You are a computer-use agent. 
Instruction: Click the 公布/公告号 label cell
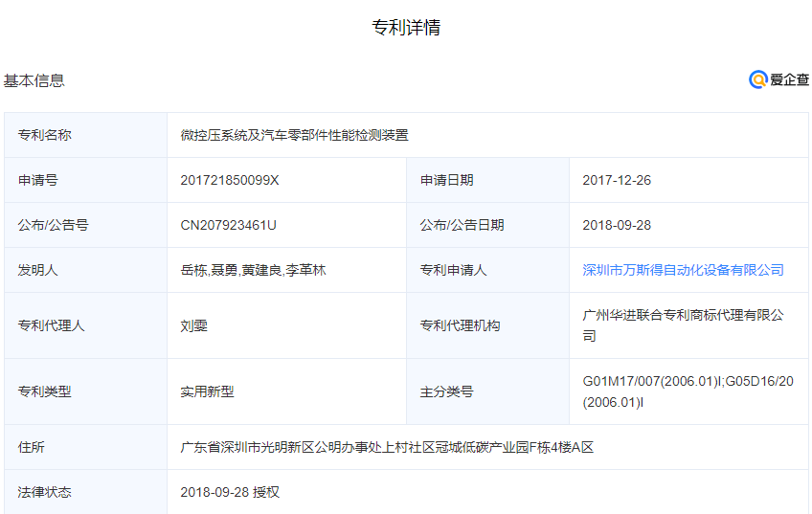[85, 225]
